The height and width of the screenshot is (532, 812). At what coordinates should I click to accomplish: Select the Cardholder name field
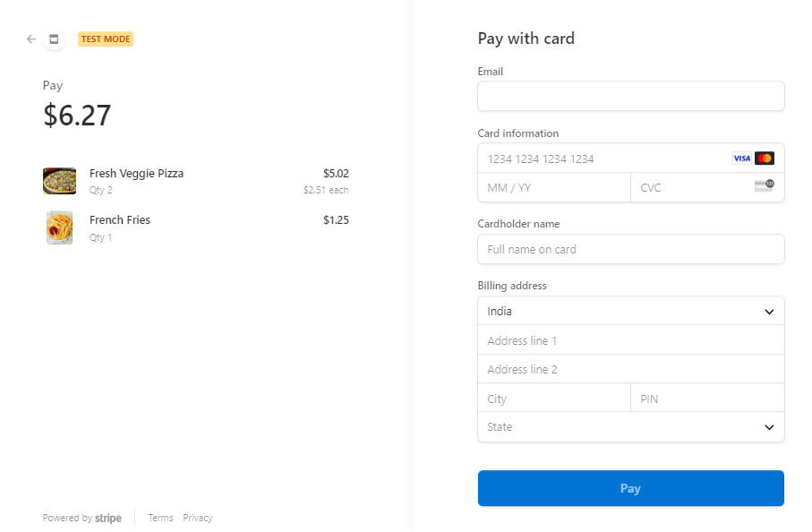(630, 249)
